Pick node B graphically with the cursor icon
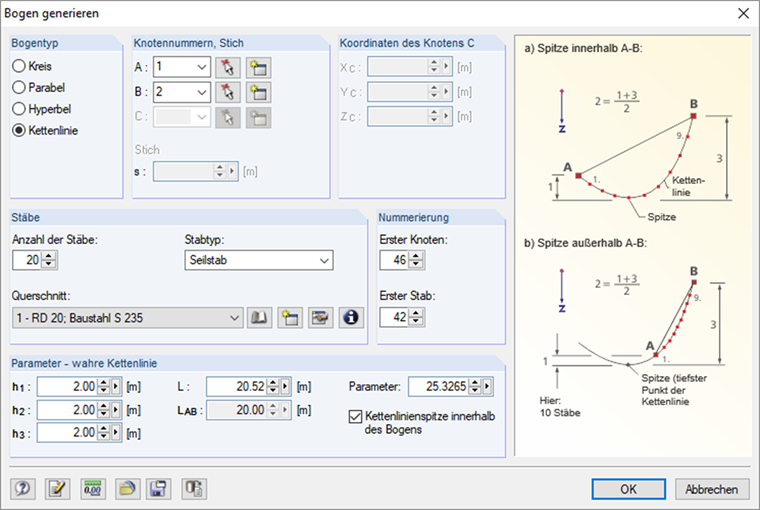Viewport: 760px width, 510px height. click(228, 92)
